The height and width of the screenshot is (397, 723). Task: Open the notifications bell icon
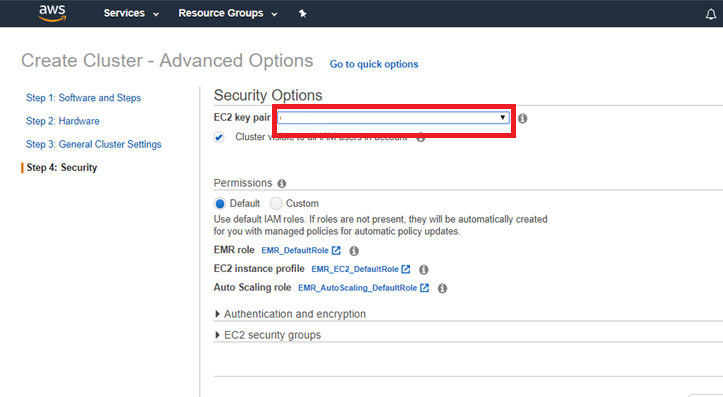(711, 14)
